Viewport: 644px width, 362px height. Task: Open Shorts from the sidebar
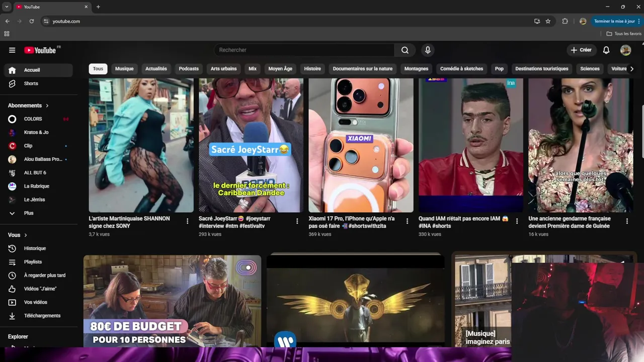[x=38, y=83]
